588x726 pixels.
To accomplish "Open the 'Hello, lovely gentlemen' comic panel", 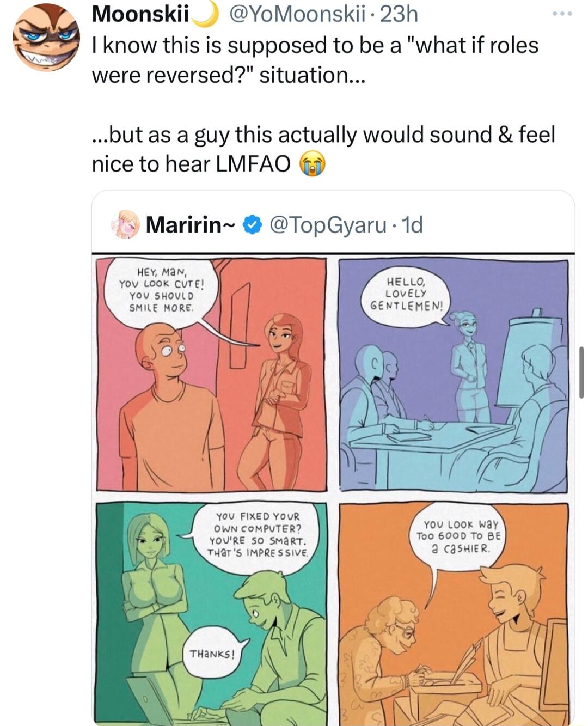I will point(454,374).
